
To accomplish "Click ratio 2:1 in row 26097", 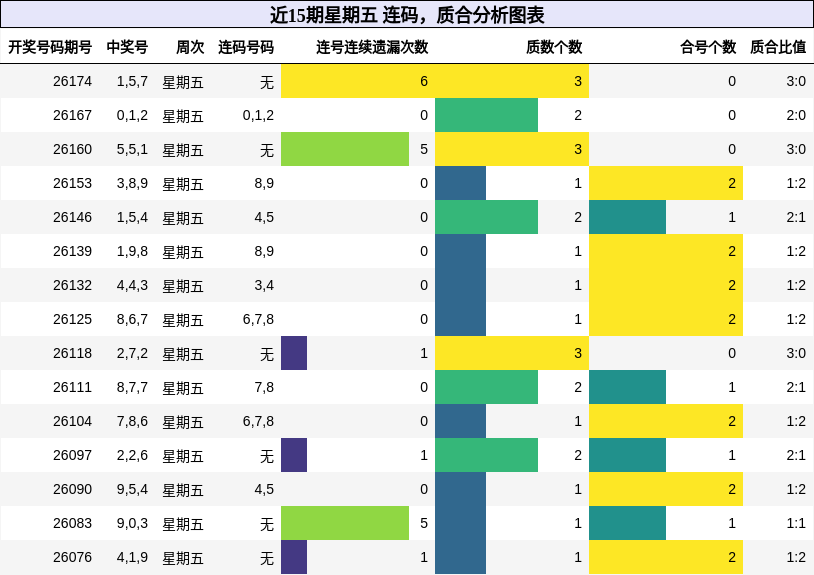I will coord(796,455).
